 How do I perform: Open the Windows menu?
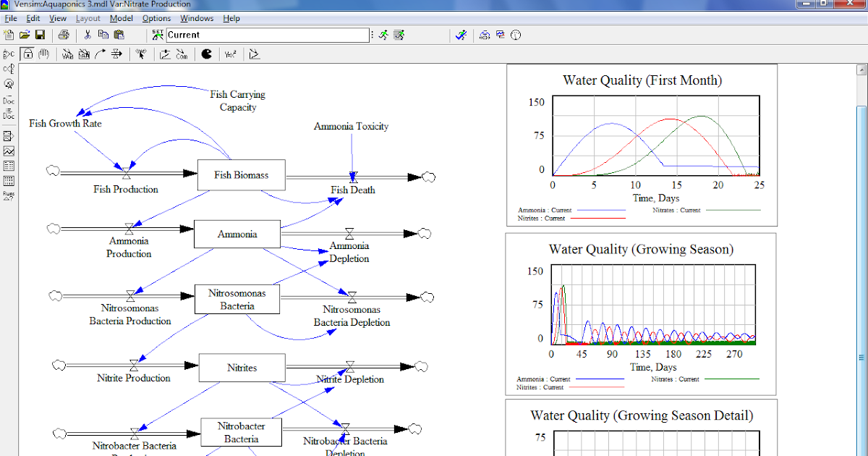[x=196, y=18]
